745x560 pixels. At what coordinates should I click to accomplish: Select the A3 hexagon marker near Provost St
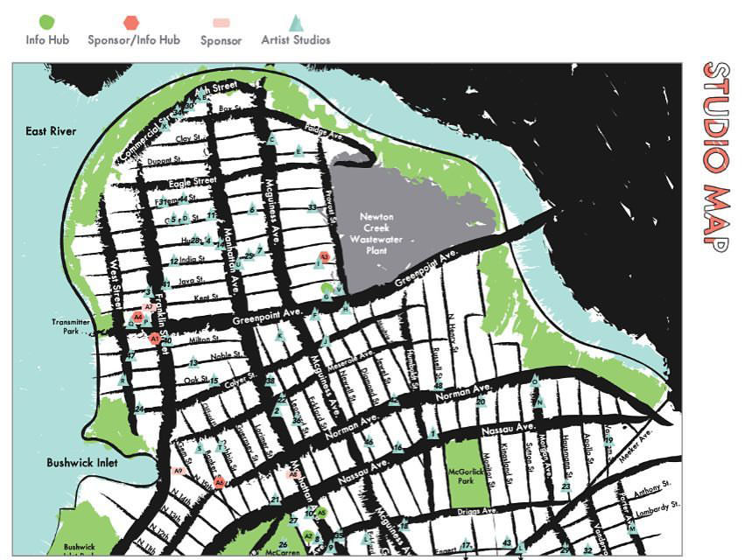tap(324, 257)
